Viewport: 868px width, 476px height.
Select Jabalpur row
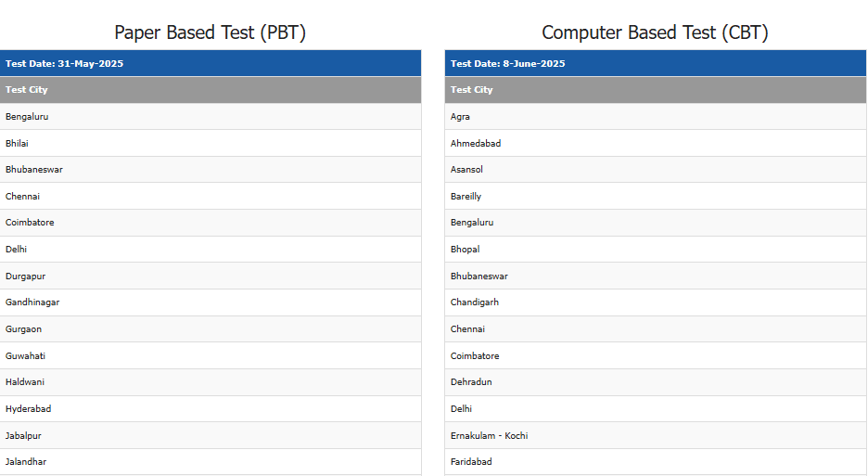pyautogui.click(x=211, y=435)
